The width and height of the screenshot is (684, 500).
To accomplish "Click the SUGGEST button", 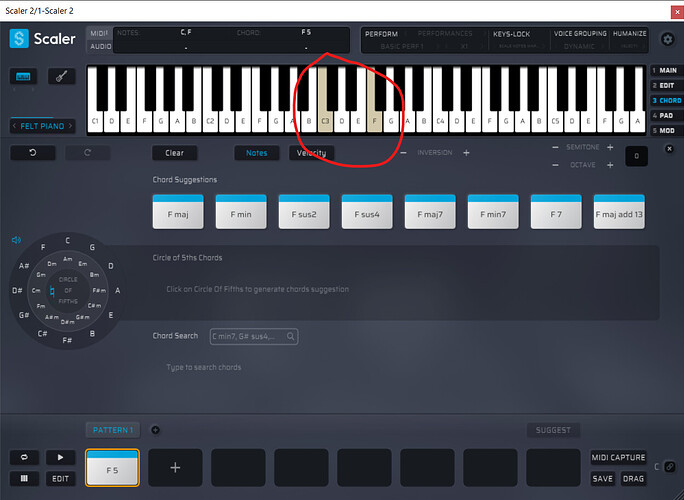I will point(553,430).
